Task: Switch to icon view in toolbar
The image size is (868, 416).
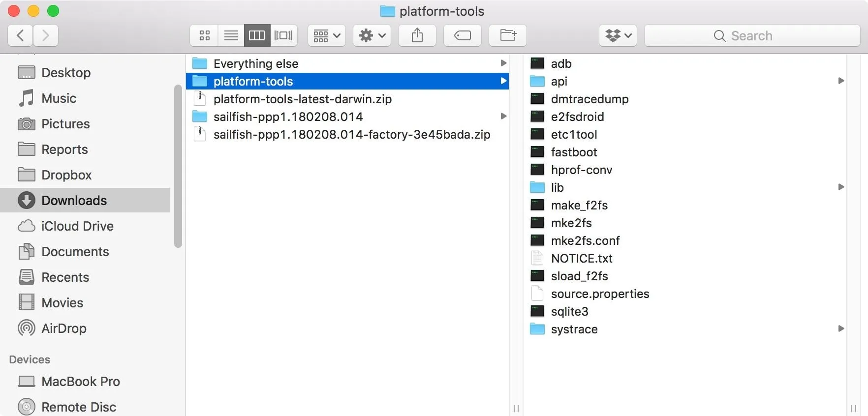Action: [205, 35]
